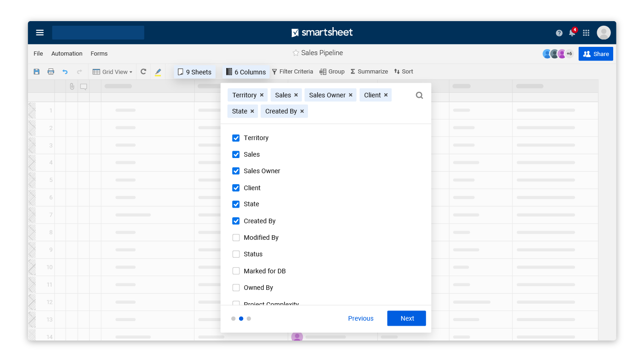Open the attachments column via paperclip icon

tap(72, 86)
